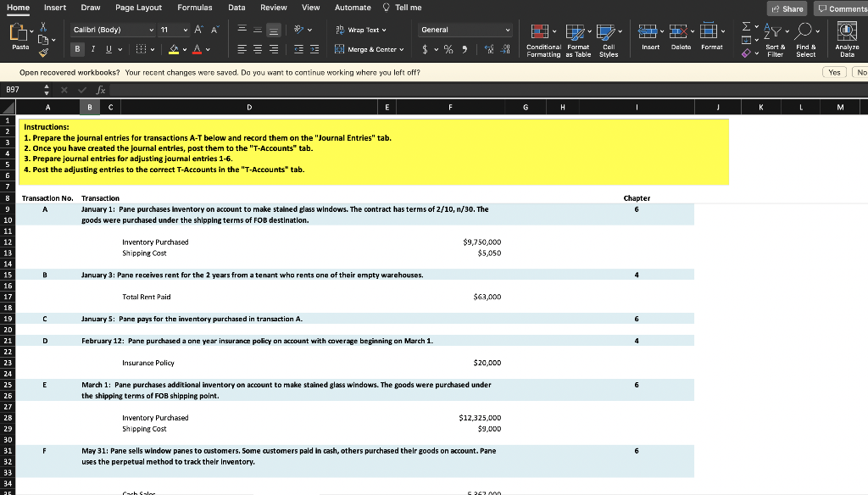Screen dimensions: 868x495
Task: Click Yes to open recovered workbooks
Action: point(834,72)
